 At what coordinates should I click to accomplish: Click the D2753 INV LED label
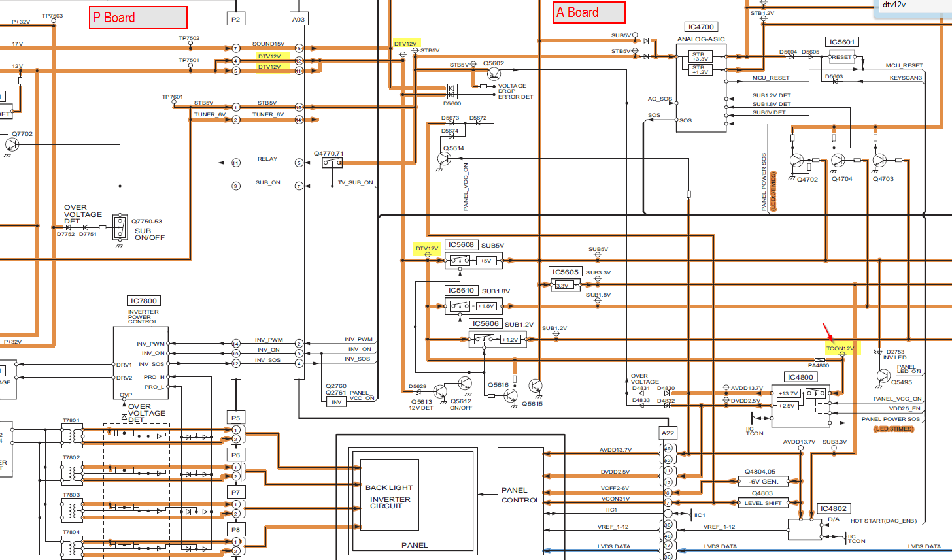[x=895, y=355]
